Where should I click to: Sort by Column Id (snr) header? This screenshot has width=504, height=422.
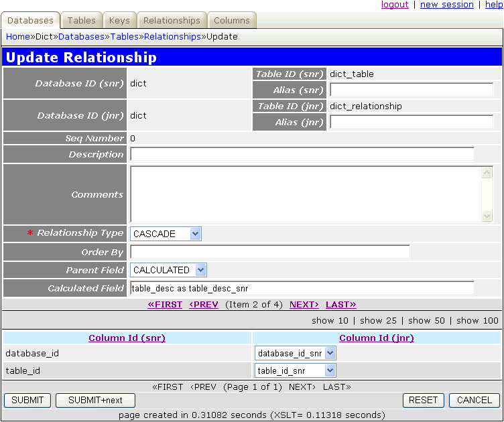[127, 338]
